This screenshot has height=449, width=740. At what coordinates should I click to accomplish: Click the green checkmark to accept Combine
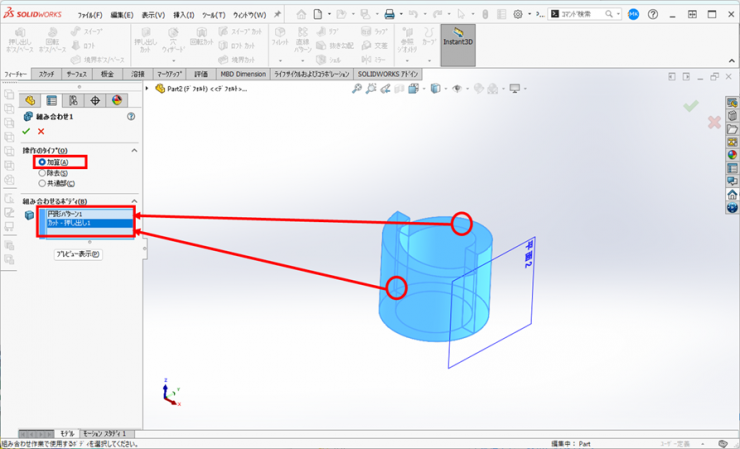(26, 131)
